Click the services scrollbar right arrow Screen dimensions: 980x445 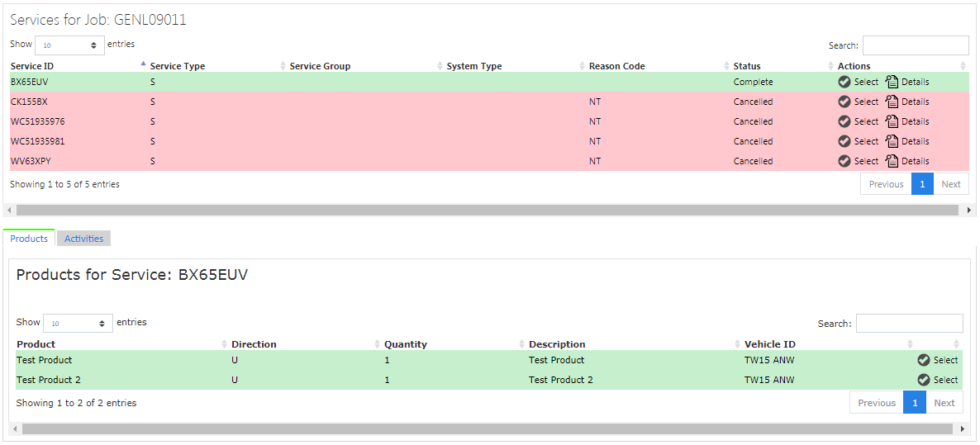pyautogui.click(x=968, y=211)
